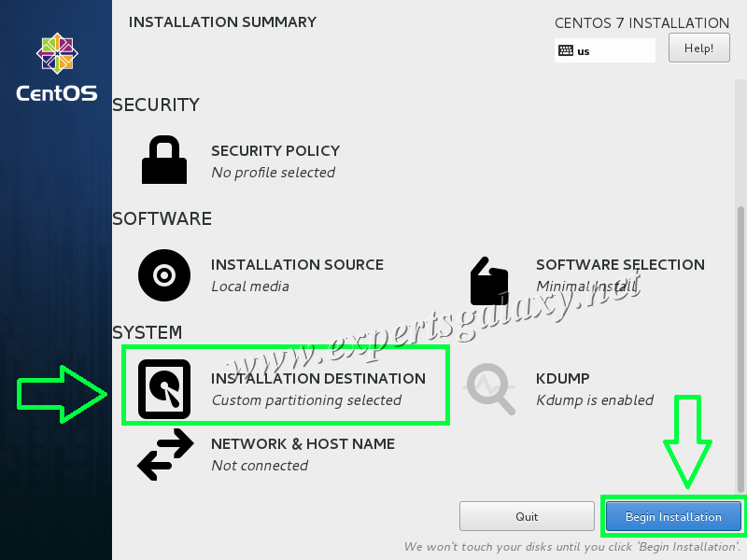The height and width of the screenshot is (560, 747).
Task: Click 'Kdump is enabled' status text
Action: coord(595,400)
